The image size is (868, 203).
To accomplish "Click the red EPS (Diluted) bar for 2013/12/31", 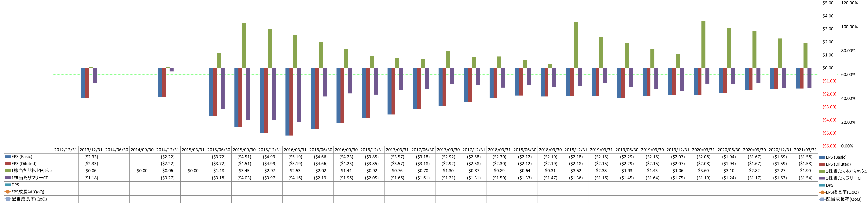I will coord(87,83).
